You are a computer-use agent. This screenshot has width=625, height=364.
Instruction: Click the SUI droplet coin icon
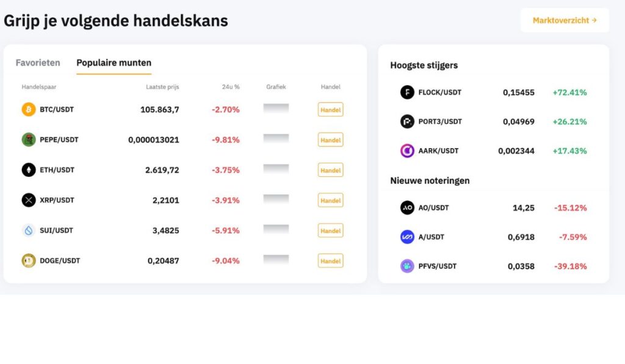pos(29,230)
